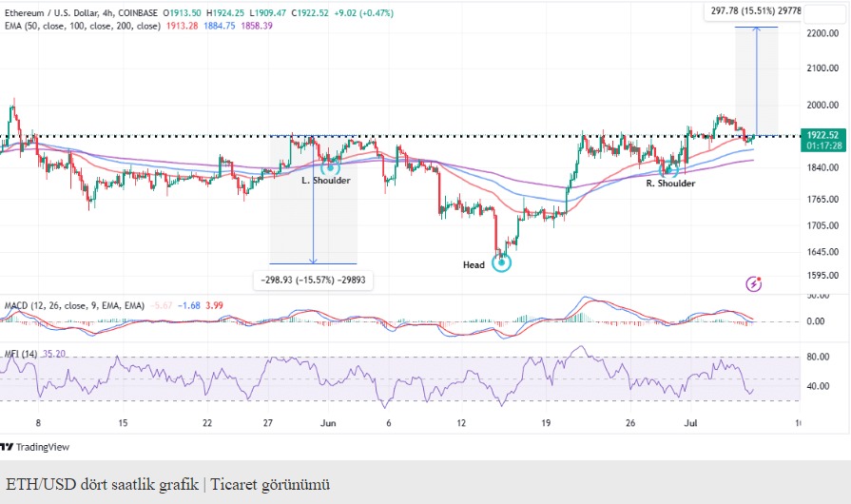Click the Jul date on time axis

point(690,423)
